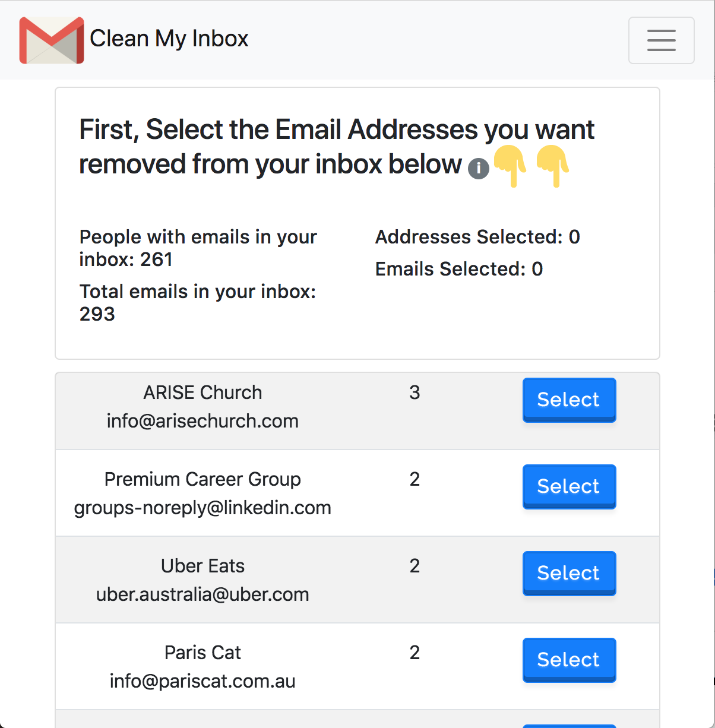This screenshot has height=728, width=715.
Task: Click the Emails Selected counter
Action: [x=458, y=268]
